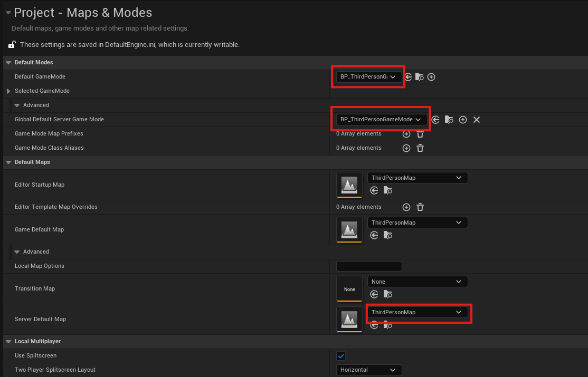This screenshot has width=588, height=377.
Task: Collapse the Local Multiplayer category
Action: 8,342
